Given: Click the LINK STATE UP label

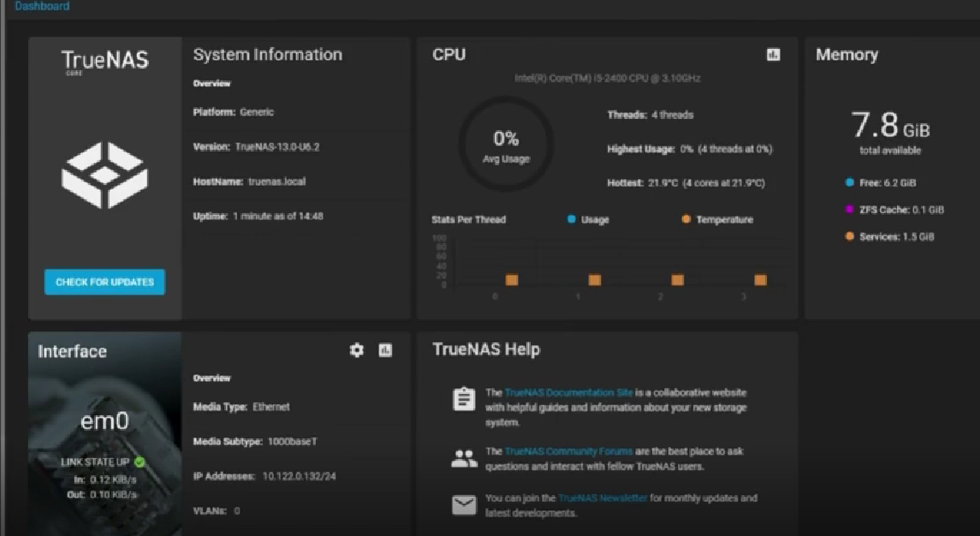Looking at the screenshot, I should point(95,462).
